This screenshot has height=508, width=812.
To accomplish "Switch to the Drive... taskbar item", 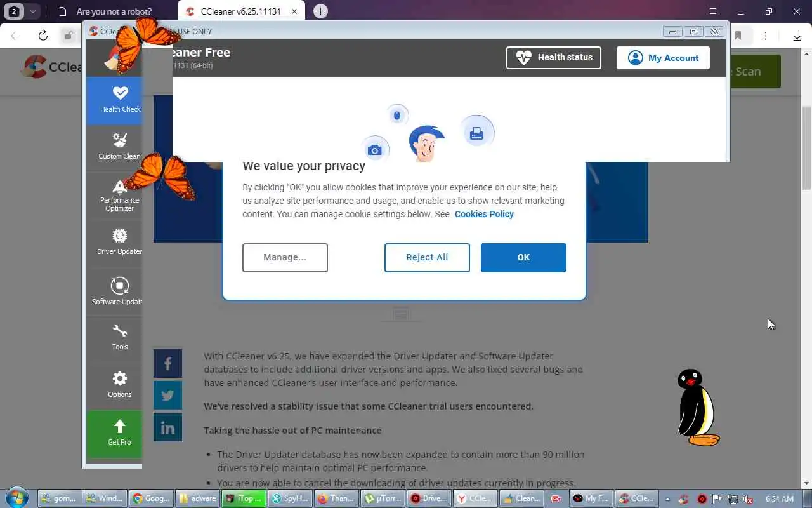I will 428,498.
